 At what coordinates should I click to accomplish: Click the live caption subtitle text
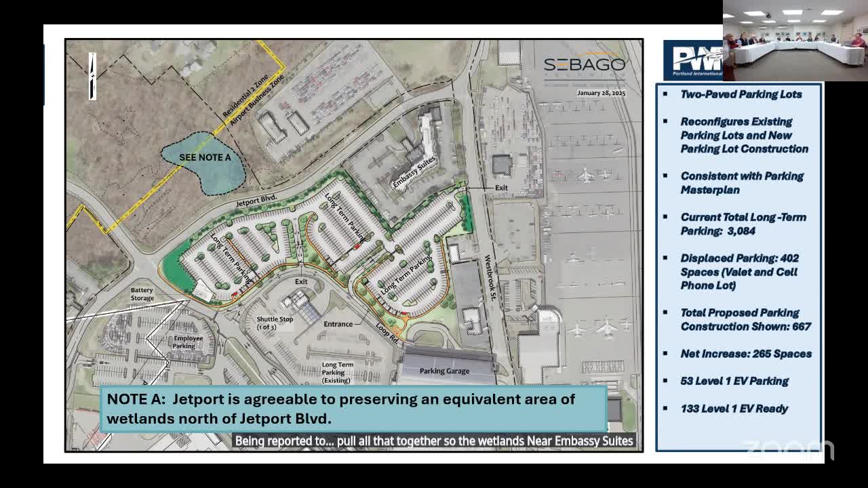coord(434,441)
